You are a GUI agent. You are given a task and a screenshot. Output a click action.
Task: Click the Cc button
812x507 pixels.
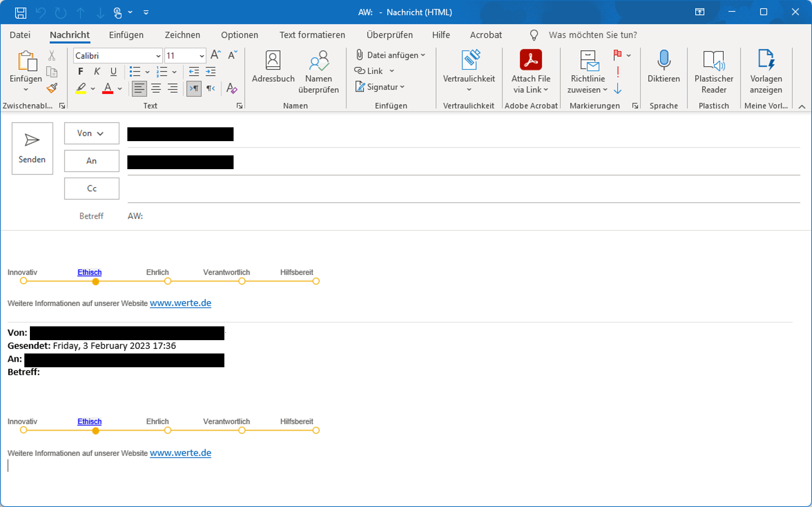pos(91,188)
